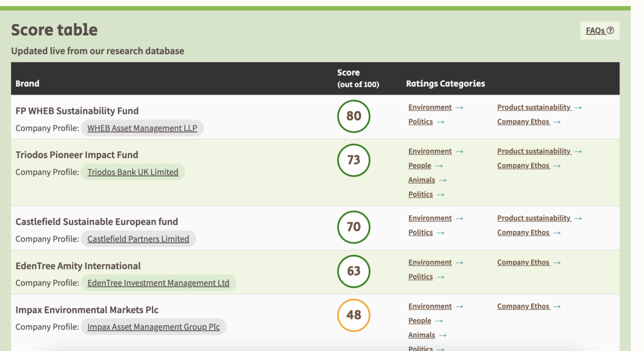
Task: Click the 'Score (out of 100)' column header
Action: click(358, 78)
